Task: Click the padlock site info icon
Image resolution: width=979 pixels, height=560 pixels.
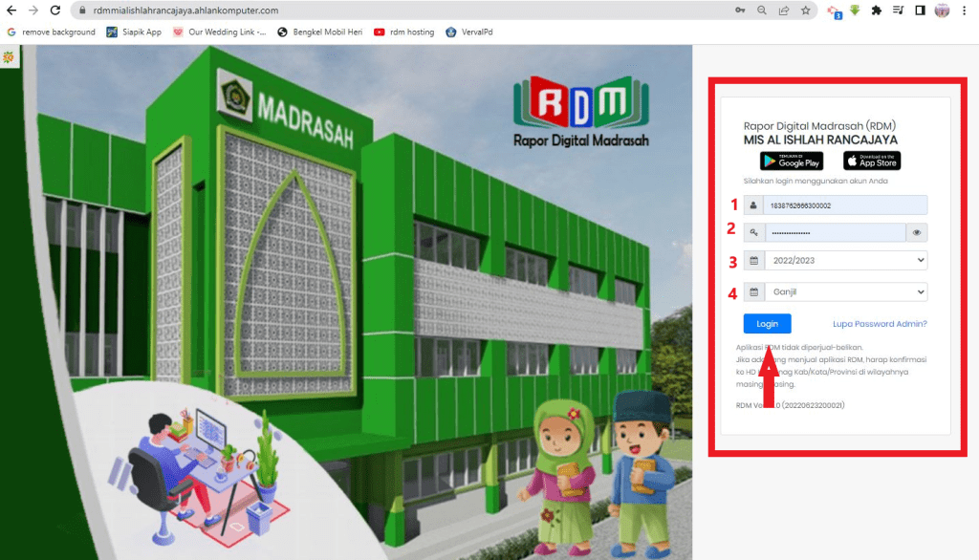Action: (82, 11)
